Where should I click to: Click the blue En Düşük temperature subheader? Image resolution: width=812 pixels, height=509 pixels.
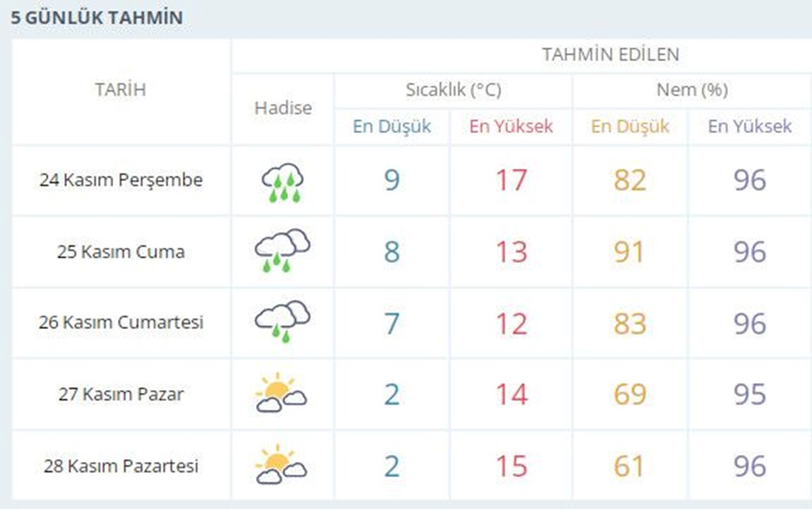click(x=392, y=127)
